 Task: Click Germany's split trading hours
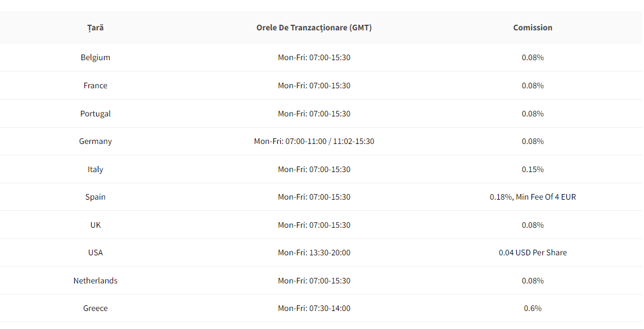(314, 141)
